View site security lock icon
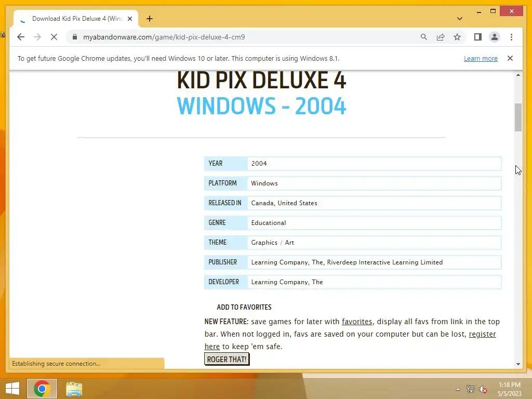Image resolution: width=532 pixels, height=399 pixels. [75, 37]
